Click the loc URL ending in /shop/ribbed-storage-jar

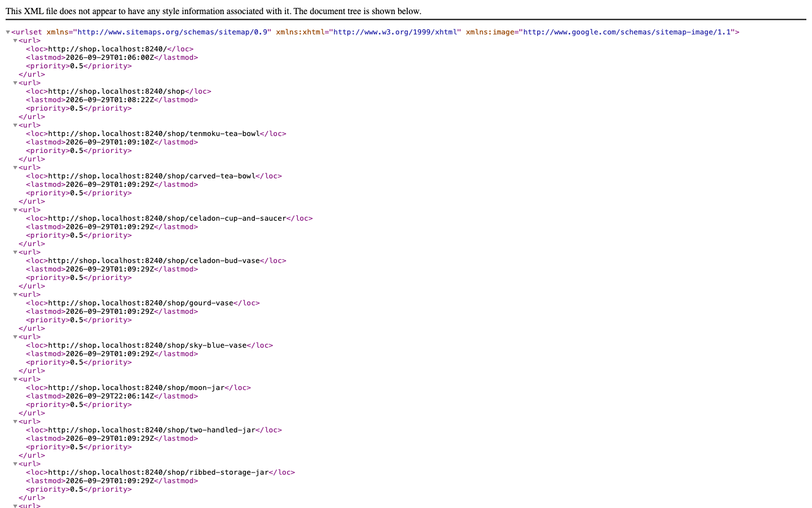(x=158, y=472)
